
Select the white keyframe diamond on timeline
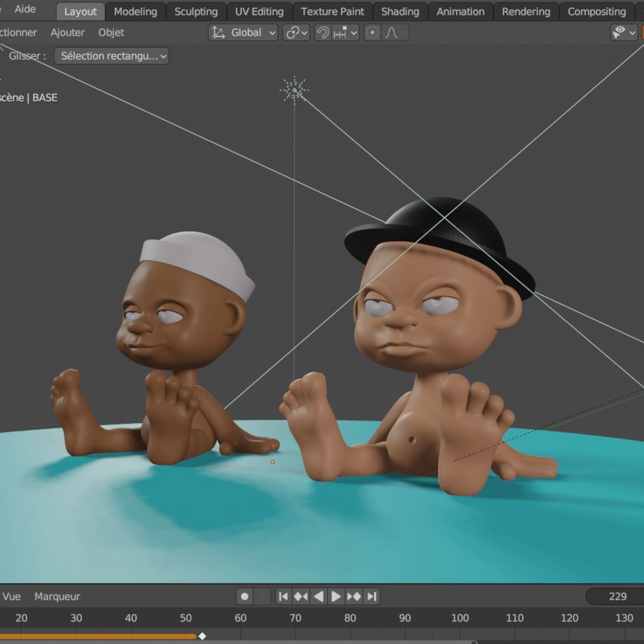(202, 636)
